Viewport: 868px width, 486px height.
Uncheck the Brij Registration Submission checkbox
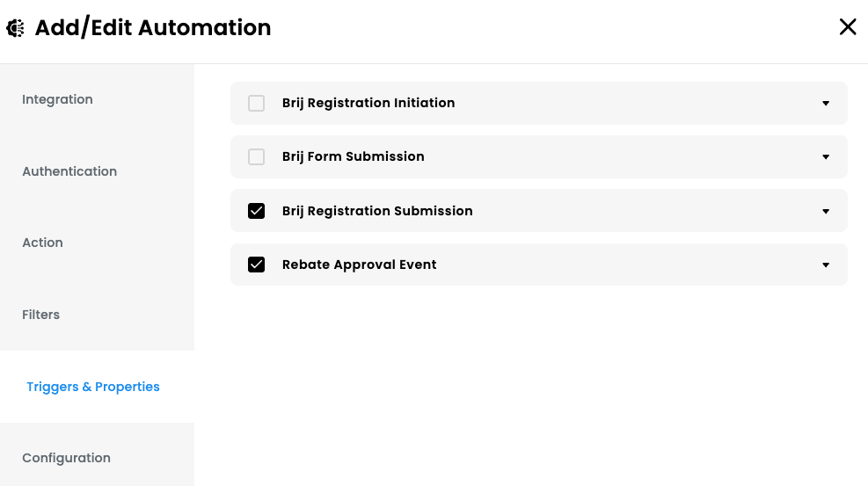(x=256, y=211)
